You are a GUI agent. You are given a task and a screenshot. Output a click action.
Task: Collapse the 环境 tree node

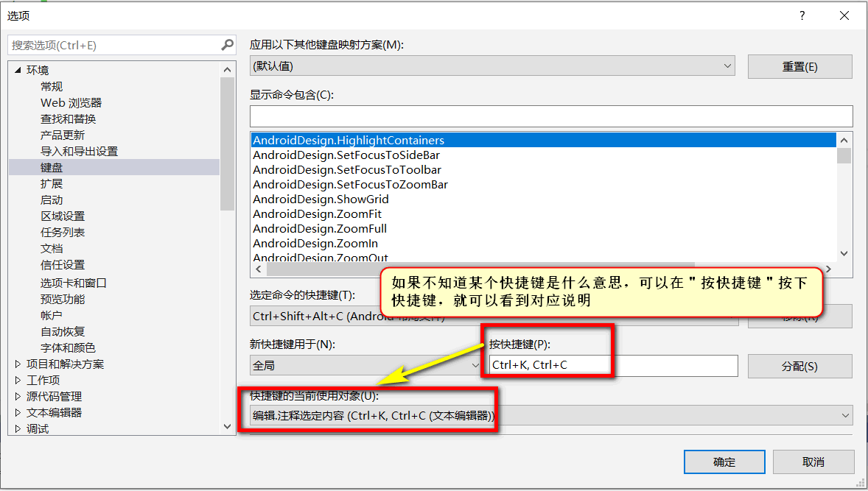18,70
